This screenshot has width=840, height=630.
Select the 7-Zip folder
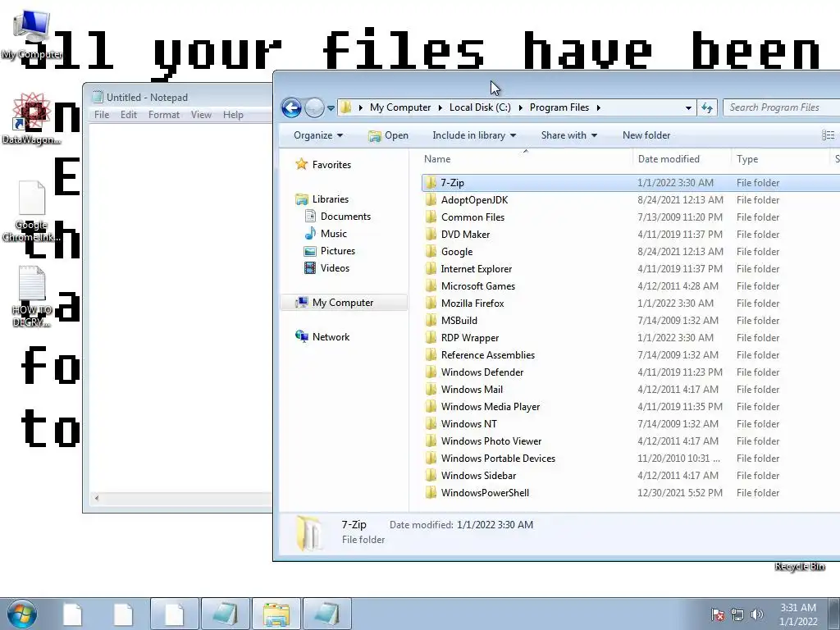(631, 183)
